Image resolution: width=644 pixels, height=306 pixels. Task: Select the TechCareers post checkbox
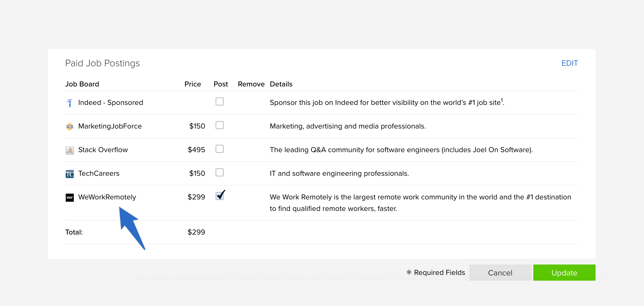[219, 172]
